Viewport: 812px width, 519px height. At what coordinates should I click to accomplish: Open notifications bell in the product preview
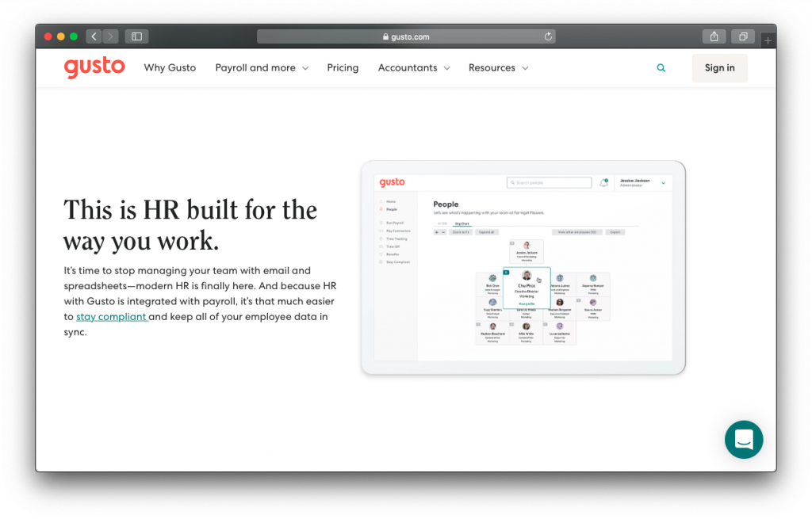(x=603, y=183)
